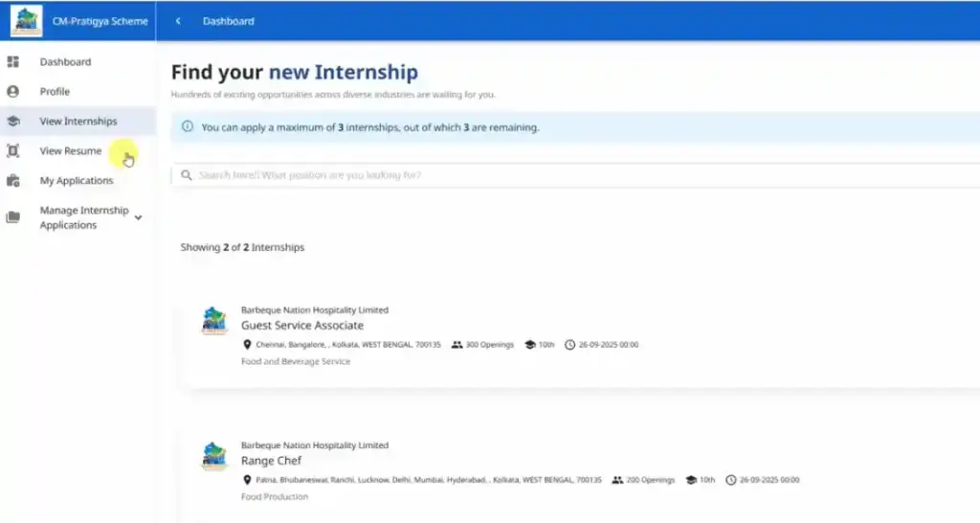The height and width of the screenshot is (523, 980).
Task: Click the CM-Pratigya Scheme logo
Action: click(26, 21)
